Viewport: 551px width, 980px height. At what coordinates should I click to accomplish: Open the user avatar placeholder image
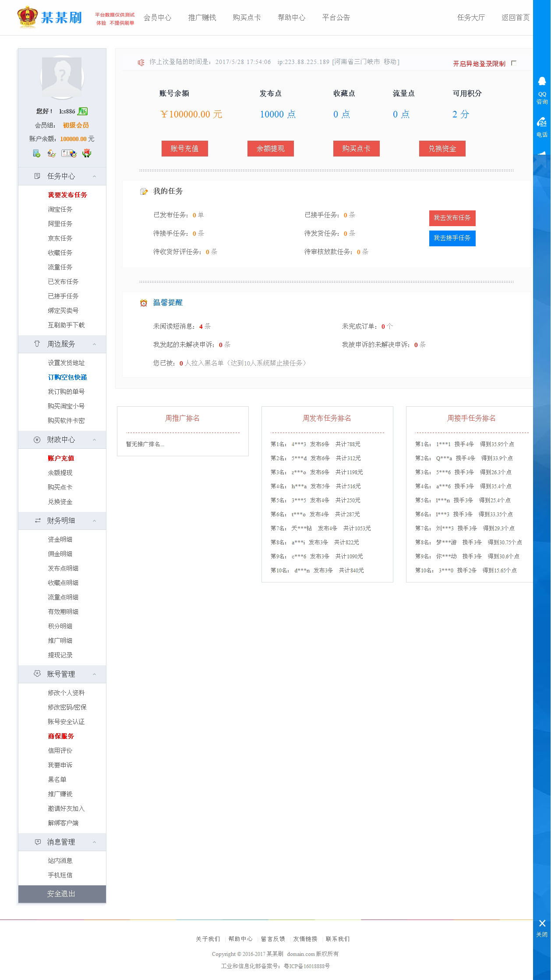pyautogui.click(x=62, y=77)
